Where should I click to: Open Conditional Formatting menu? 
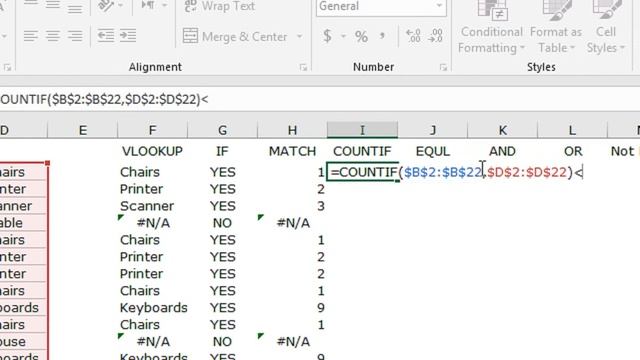[491, 28]
